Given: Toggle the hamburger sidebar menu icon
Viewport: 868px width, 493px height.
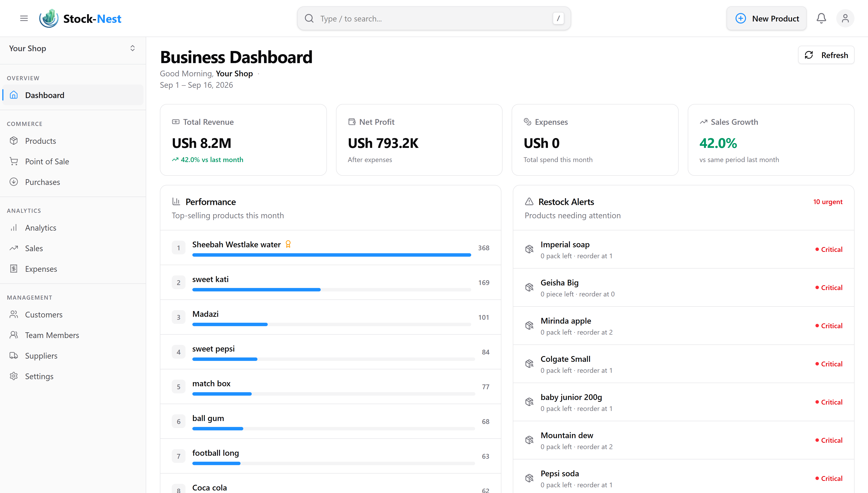Looking at the screenshot, I should click(x=24, y=18).
